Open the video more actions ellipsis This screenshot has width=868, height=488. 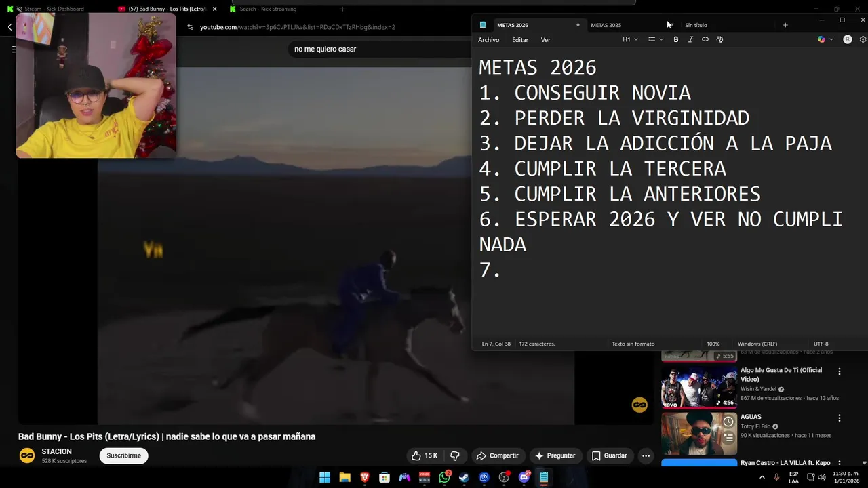pyautogui.click(x=646, y=455)
